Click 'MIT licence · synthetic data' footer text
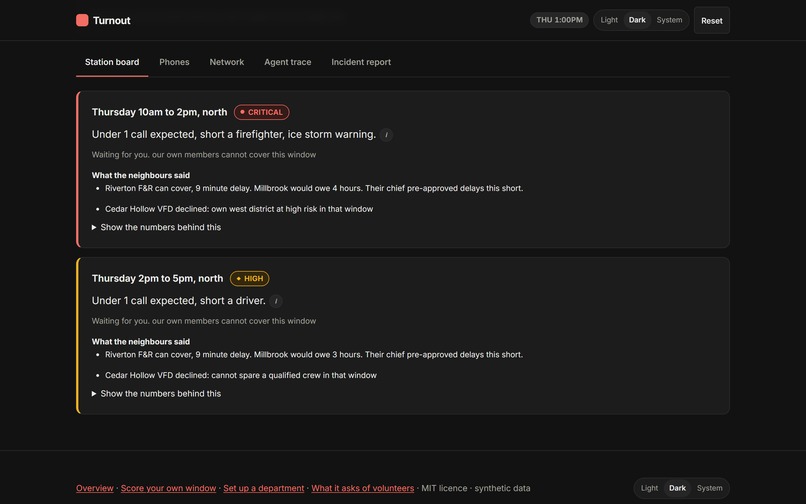The height and width of the screenshot is (504, 806). click(x=476, y=488)
